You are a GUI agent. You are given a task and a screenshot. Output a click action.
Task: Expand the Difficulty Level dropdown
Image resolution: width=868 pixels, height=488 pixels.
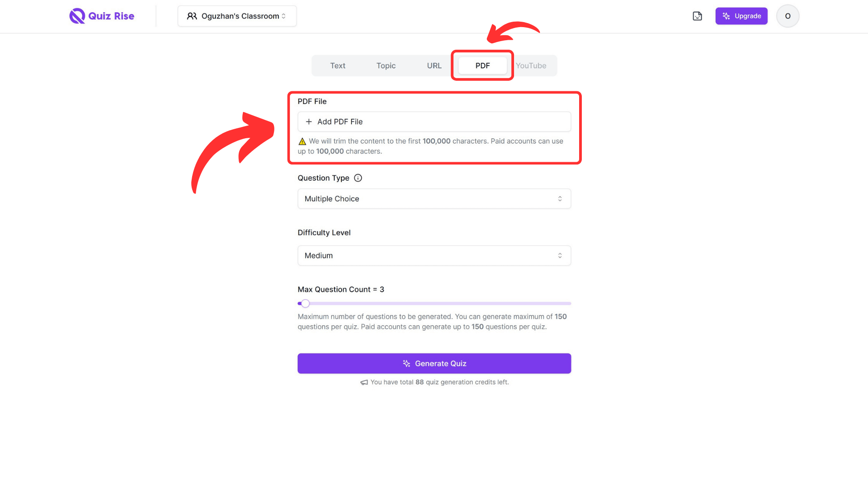point(434,255)
